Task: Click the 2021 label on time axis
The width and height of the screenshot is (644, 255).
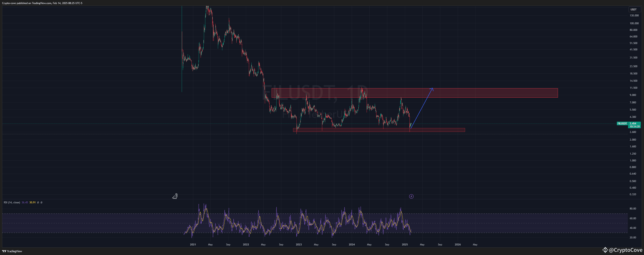Action: (193, 245)
